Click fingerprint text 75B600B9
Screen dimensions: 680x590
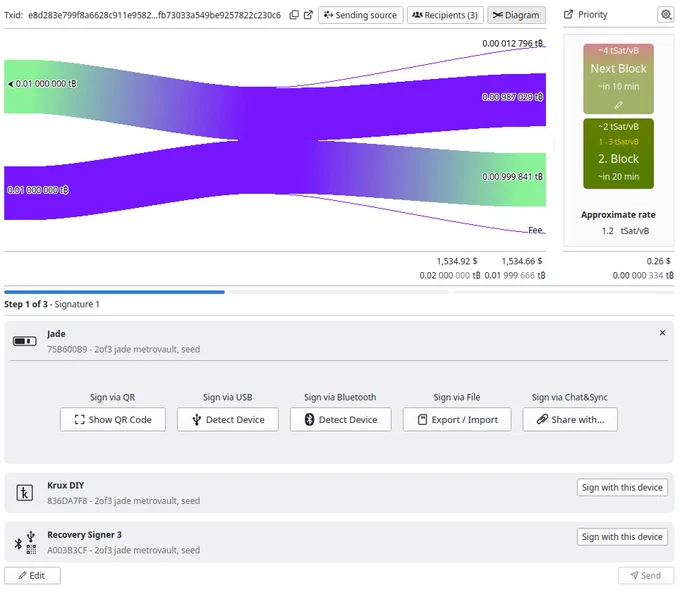click(x=67, y=349)
